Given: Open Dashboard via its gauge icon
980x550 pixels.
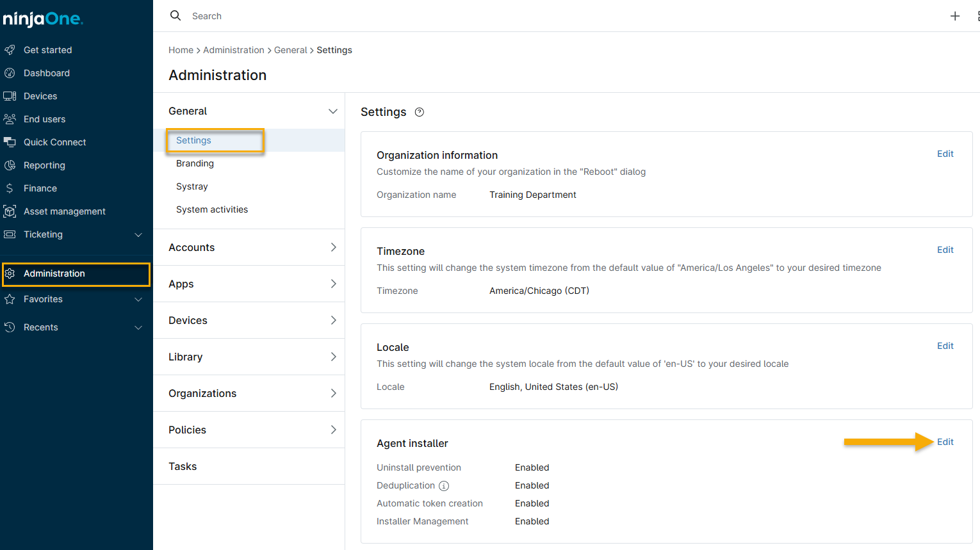Looking at the screenshot, I should click(x=10, y=73).
